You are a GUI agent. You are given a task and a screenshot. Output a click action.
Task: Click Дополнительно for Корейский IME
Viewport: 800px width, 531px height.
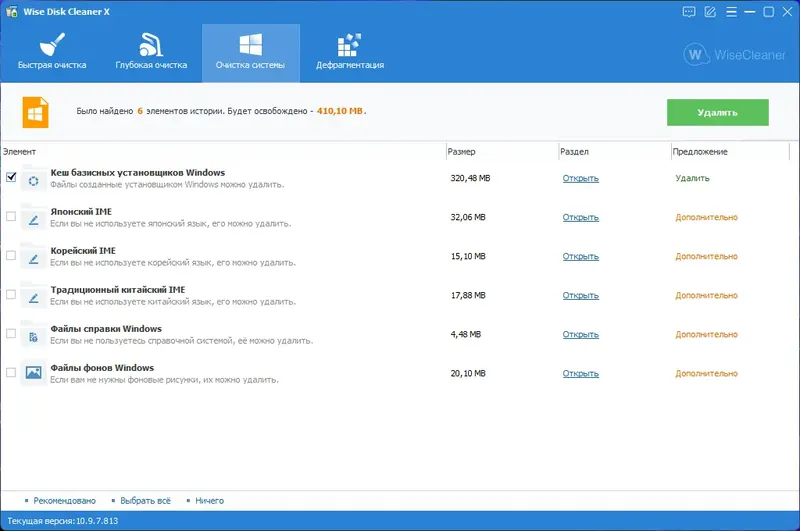click(x=707, y=257)
